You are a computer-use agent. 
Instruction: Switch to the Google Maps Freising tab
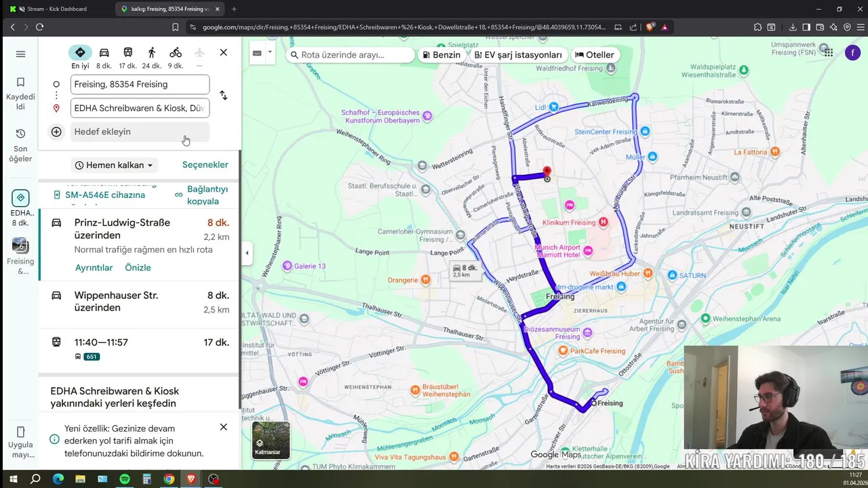pyautogui.click(x=170, y=9)
